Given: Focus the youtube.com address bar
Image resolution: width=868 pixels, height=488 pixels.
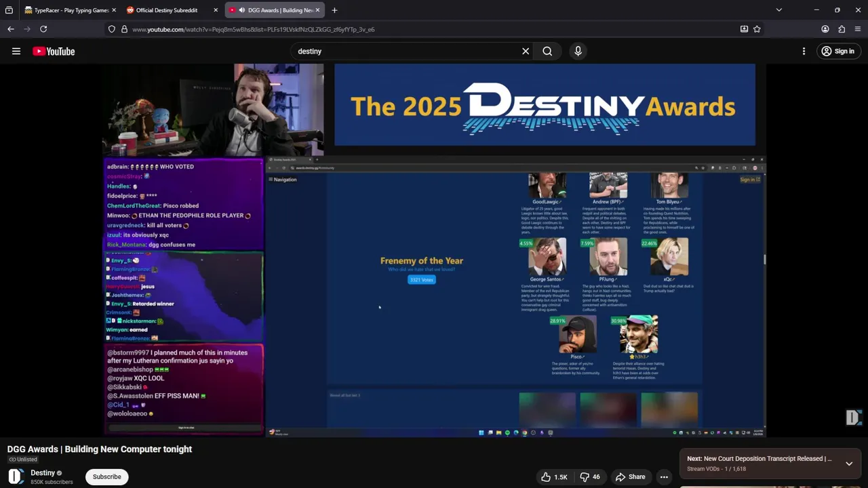Looking at the screenshot, I should [434, 29].
